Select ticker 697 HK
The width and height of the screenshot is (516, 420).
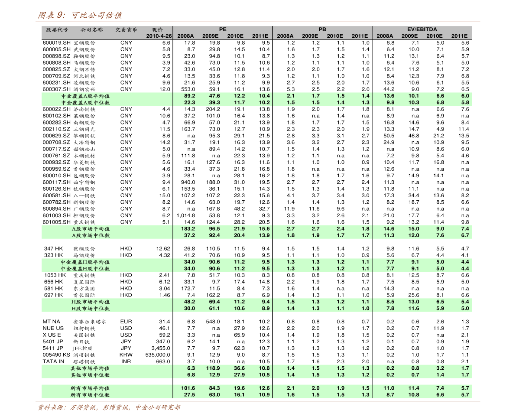pos(53,295)
